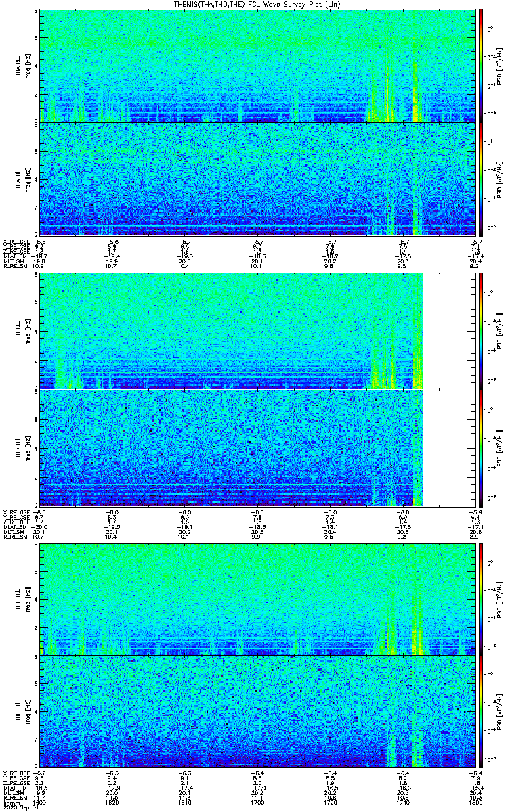Click the THA B-perpendicular spectrogram panel

coord(258,66)
